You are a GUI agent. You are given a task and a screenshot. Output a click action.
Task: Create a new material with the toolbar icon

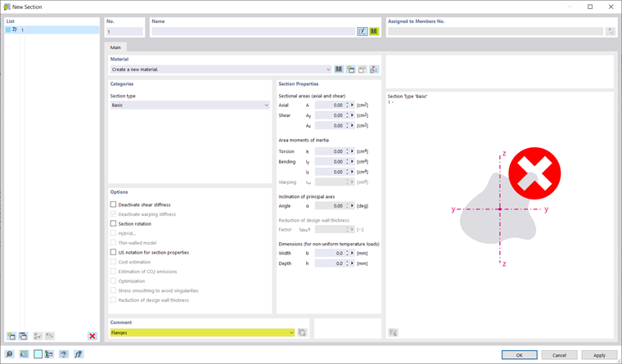(x=350, y=70)
